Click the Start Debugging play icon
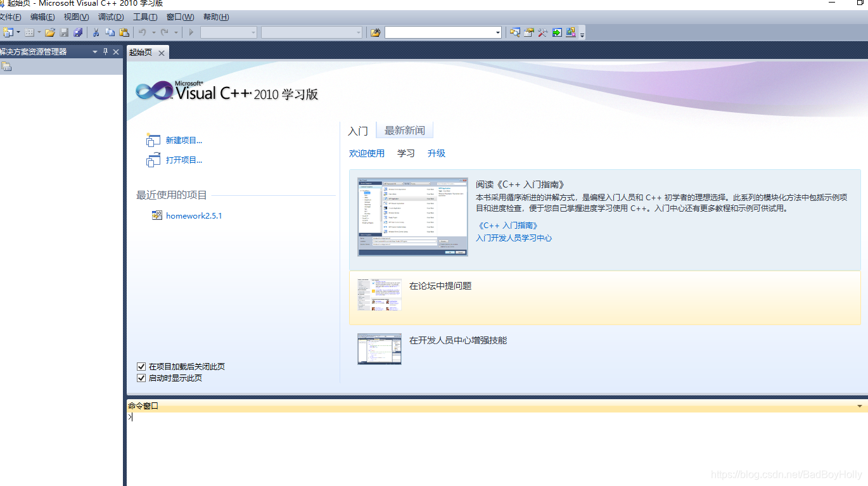The height and width of the screenshot is (486, 868). coord(191,32)
